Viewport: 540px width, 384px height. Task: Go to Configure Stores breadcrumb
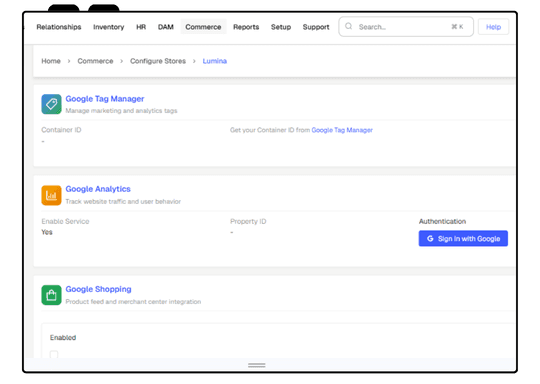pyautogui.click(x=158, y=61)
